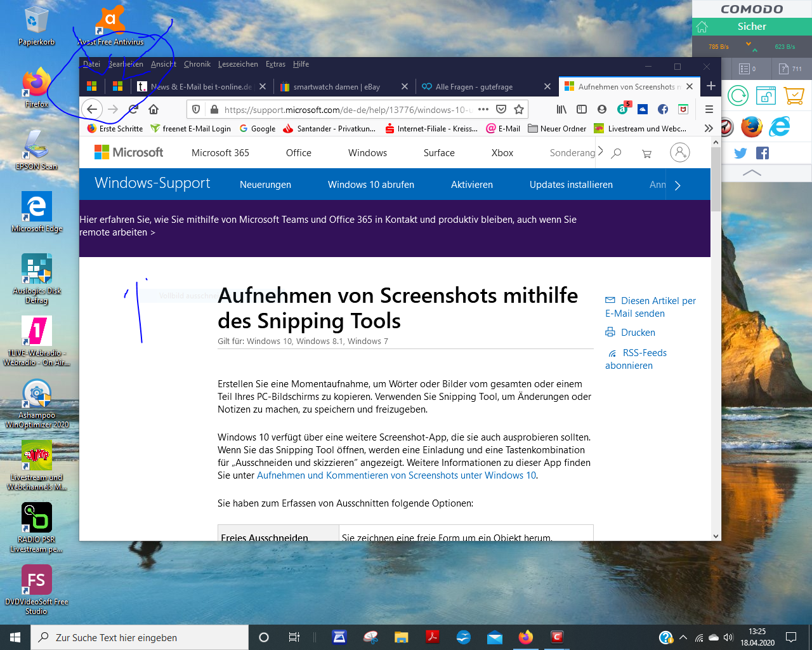The image size is (812, 650).
Task: Open Firefox account icon in toolbar
Action: click(x=602, y=109)
